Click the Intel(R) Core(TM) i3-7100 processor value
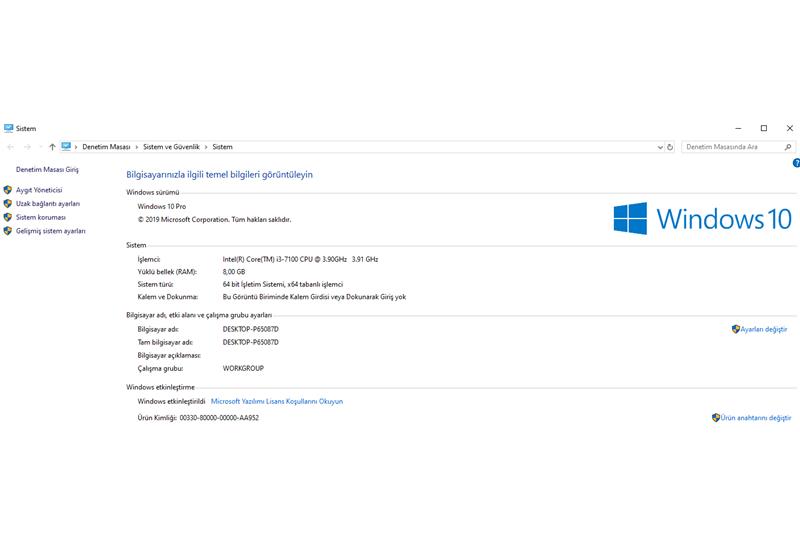The height and width of the screenshot is (558, 800). pyautogui.click(x=301, y=259)
